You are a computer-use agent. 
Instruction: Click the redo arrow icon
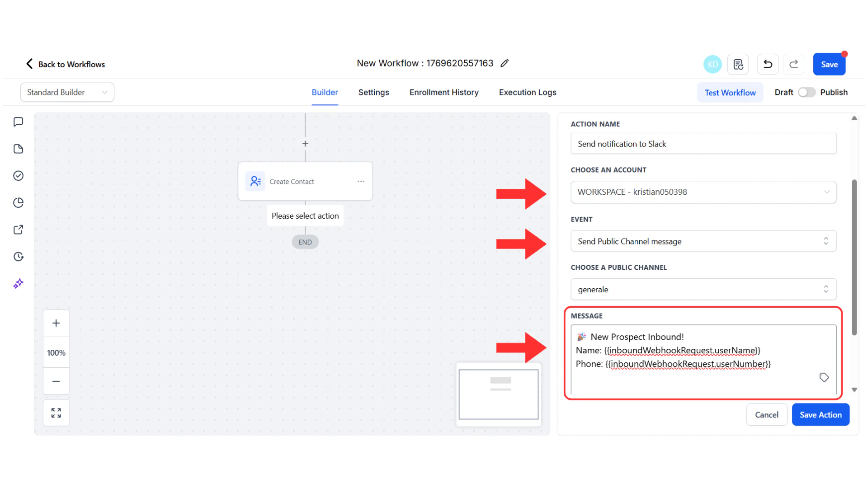pos(793,64)
